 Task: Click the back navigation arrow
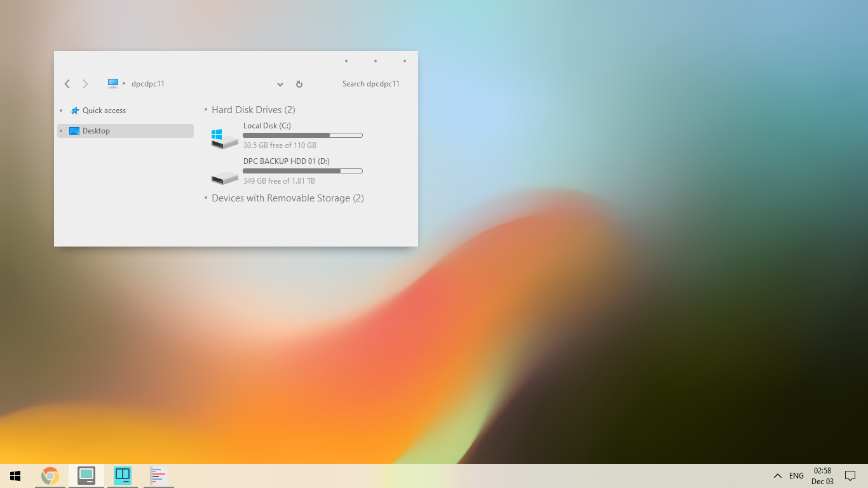[67, 83]
